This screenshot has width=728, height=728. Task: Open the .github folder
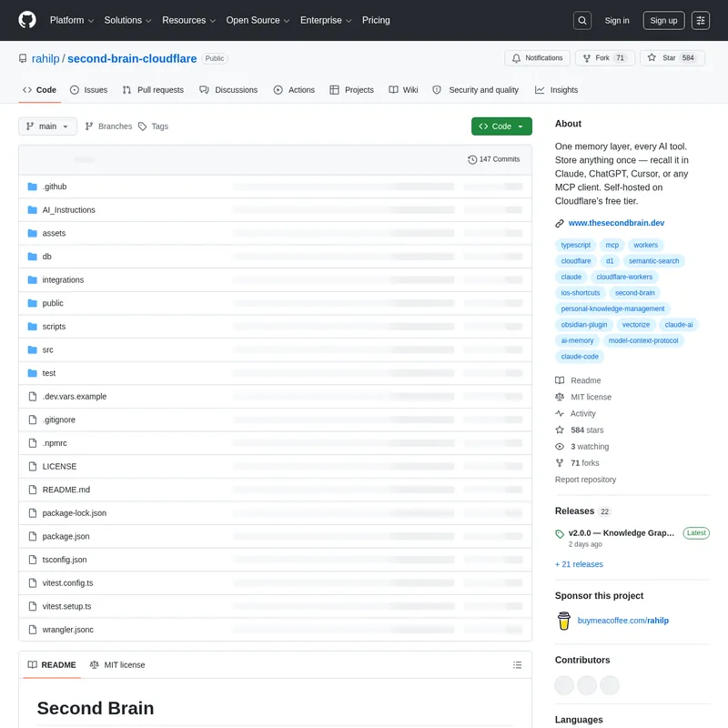point(55,187)
